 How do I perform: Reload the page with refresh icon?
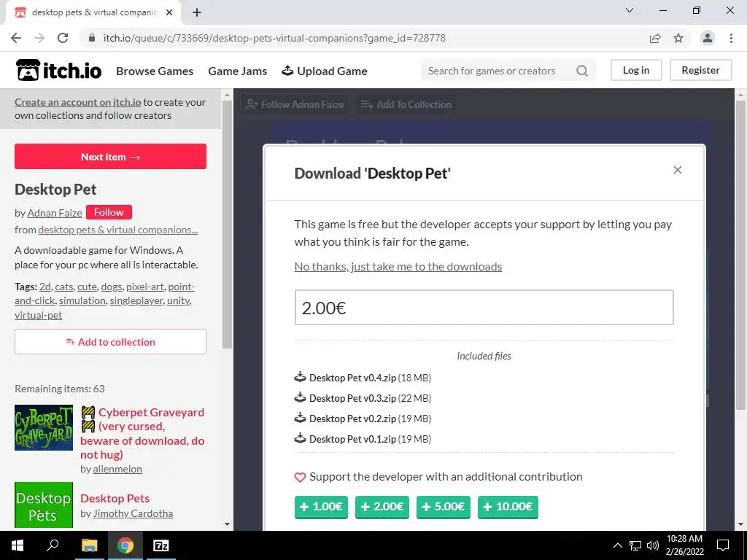[x=63, y=38]
